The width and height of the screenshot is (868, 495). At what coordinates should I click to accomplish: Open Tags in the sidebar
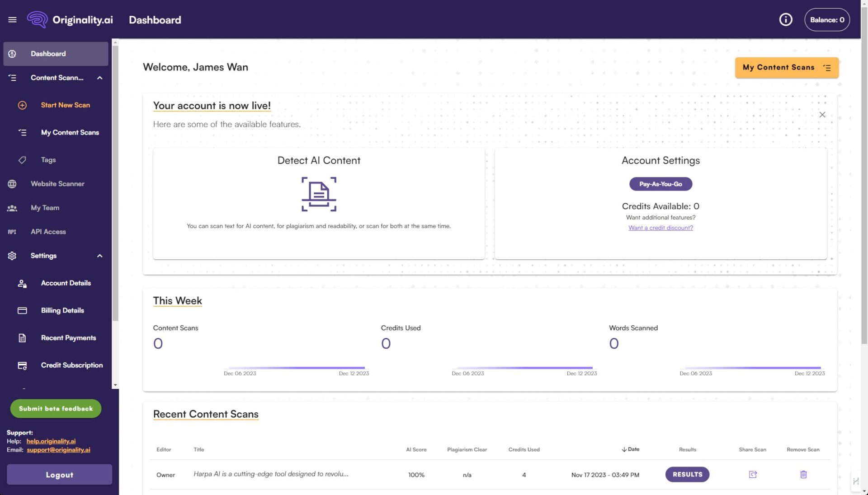click(x=48, y=160)
